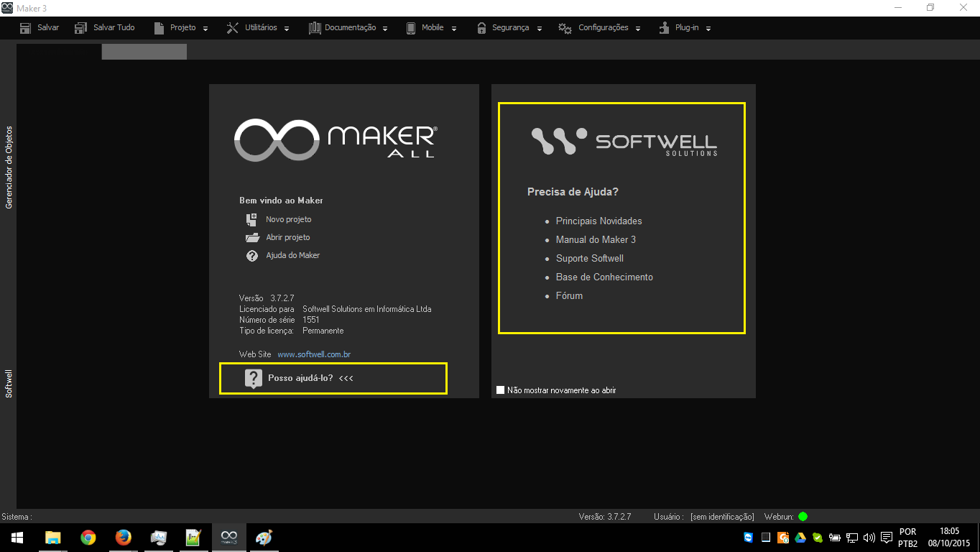Click the Tipo de licença Permanente text
Viewport: 980px width, 552px height.
291,331
